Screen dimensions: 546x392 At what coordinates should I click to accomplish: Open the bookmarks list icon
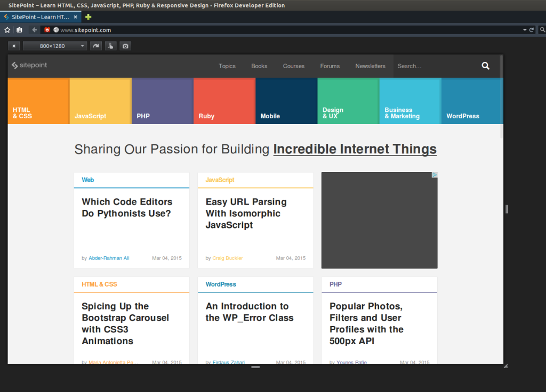[x=19, y=30]
